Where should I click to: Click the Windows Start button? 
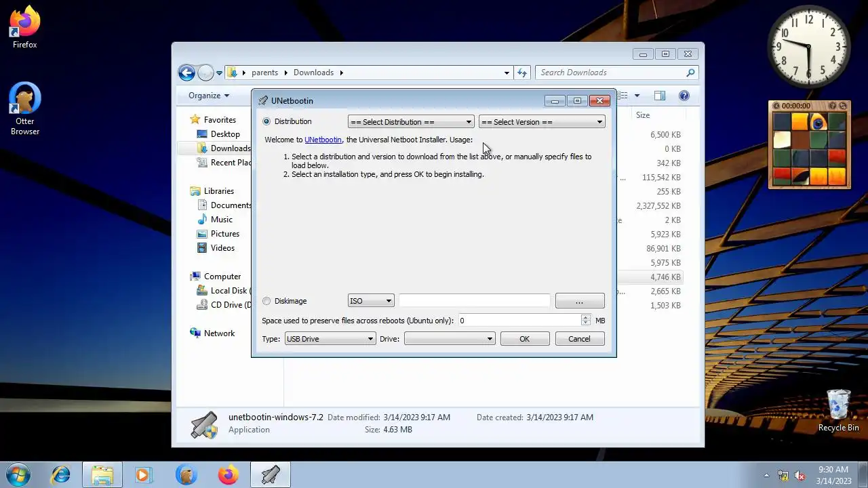click(x=18, y=474)
